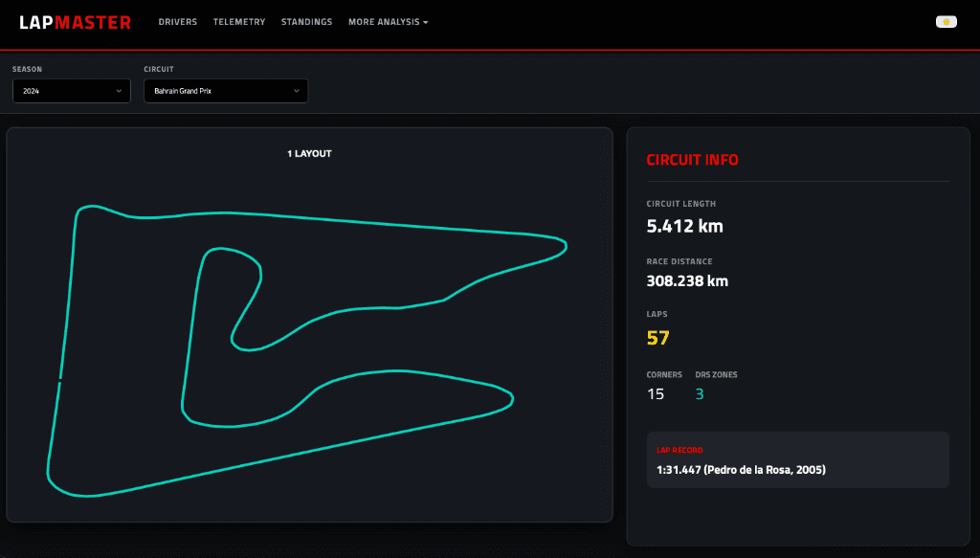
Task: Open the SEASON selector showing 2024
Action: pyautogui.click(x=71, y=90)
